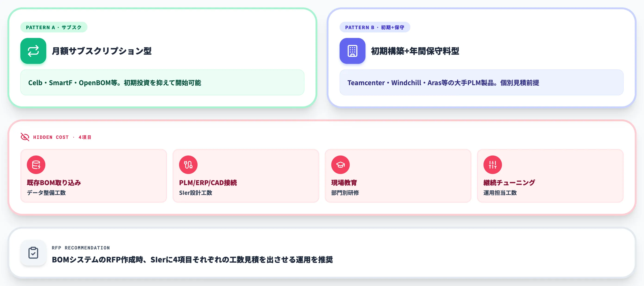The image size is (644, 286).
Task: Select the PATTERN A・サブスク badge
Action: click(54, 27)
